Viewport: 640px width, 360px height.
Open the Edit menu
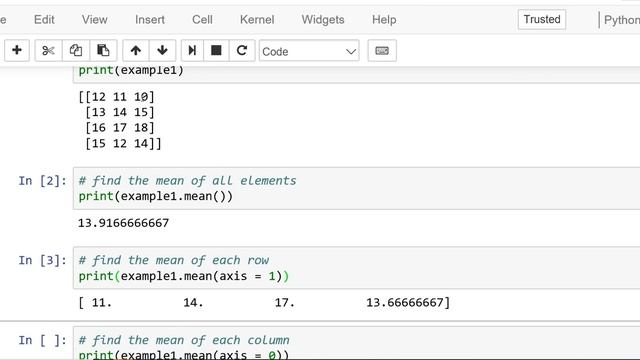44,20
